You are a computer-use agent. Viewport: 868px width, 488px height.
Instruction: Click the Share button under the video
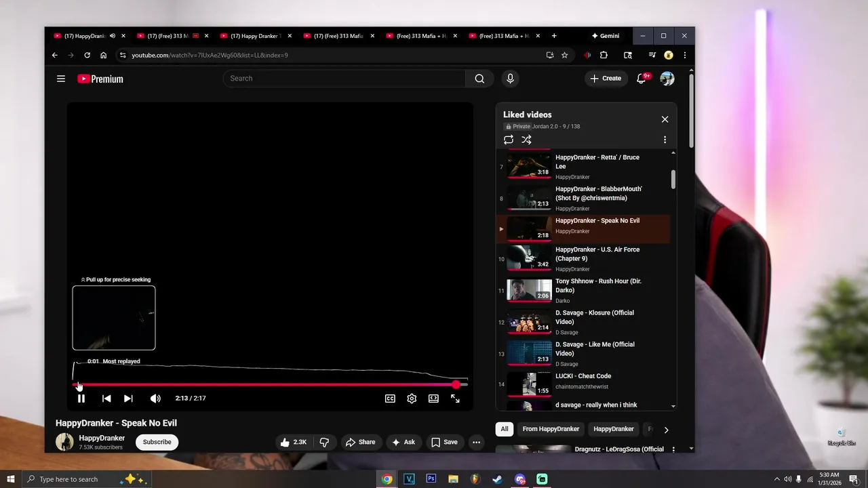[x=360, y=442]
